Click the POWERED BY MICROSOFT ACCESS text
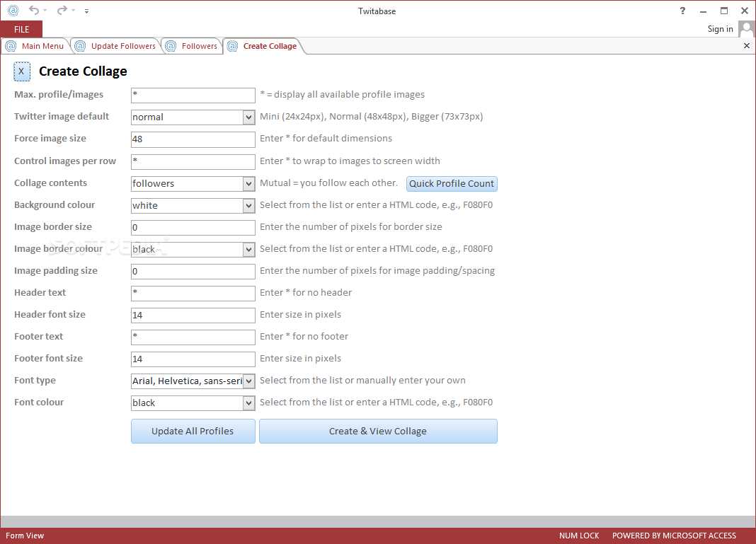This screenshot has height=544, width=756. pyautogui.click(x=674, y=536)
